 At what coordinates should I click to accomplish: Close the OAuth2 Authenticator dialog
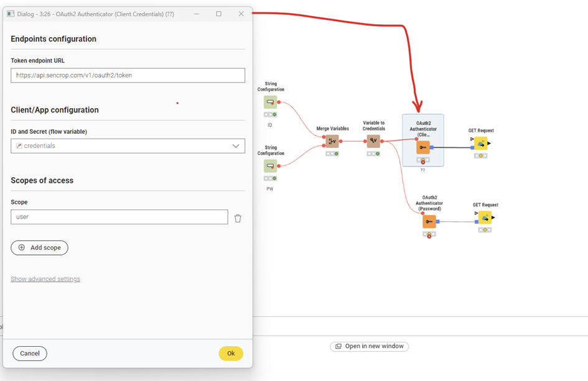click(x=241, y=14)
